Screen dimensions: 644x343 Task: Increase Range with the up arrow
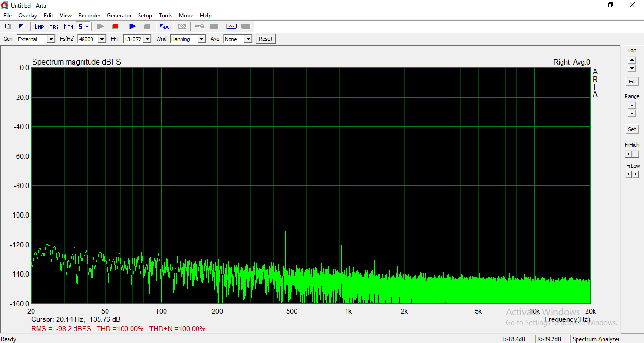coord(632,106)
